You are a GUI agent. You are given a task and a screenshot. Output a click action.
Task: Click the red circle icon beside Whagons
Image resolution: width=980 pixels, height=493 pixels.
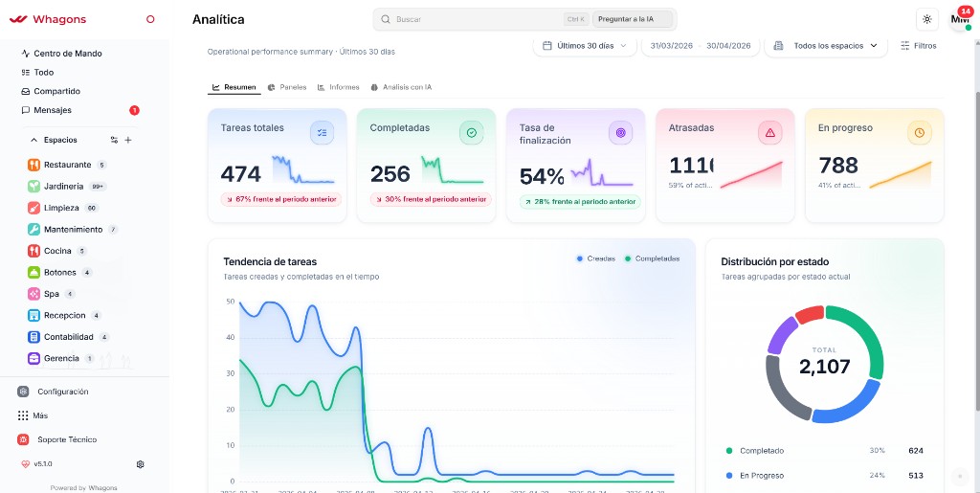pos(150,19)
